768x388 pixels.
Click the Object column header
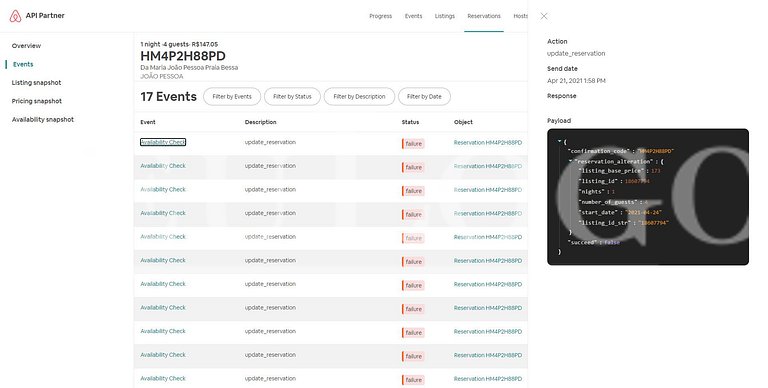pyautogui.click(x=463, y=122)
